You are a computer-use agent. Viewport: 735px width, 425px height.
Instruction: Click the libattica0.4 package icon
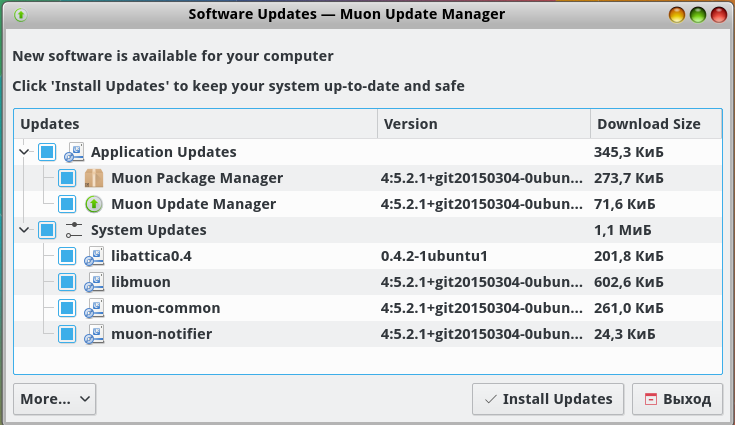[x=94, y=256]
